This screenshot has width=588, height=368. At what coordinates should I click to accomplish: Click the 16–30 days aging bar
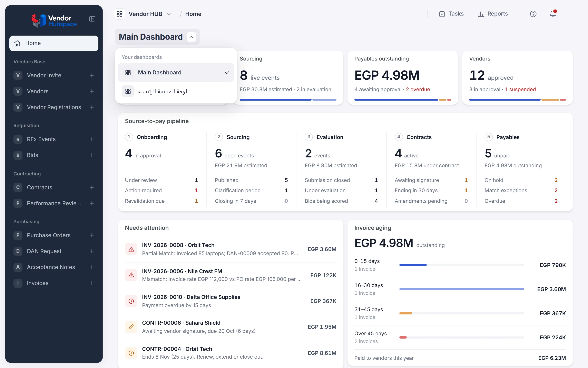[462, 289]
